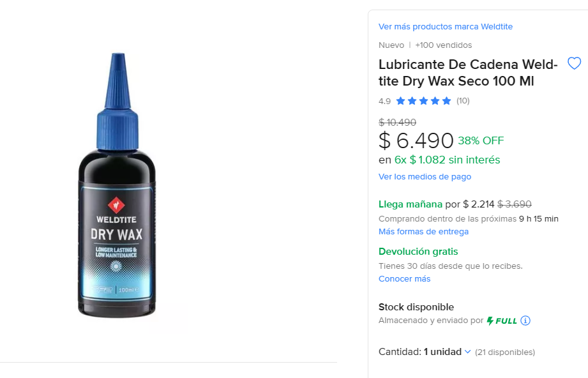This screenshot has height=378, width=588.
Task: Click the 38% OFF discount label
Action: tap(481, 140)
